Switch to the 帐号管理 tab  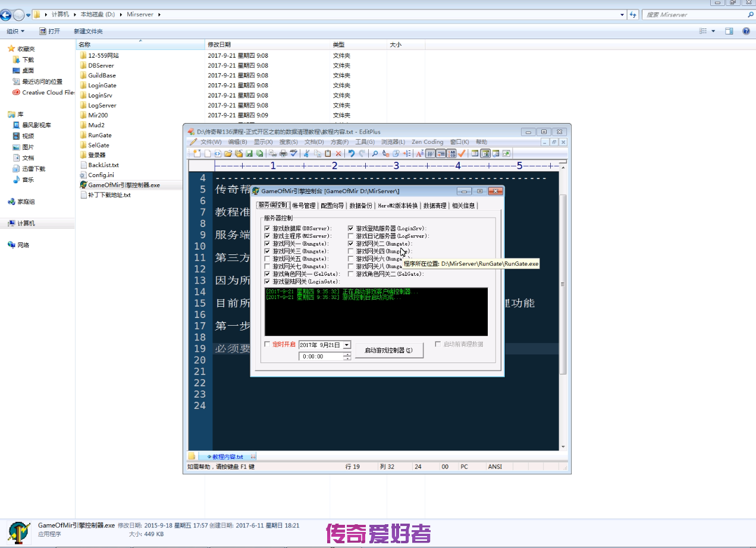point(304,206)
